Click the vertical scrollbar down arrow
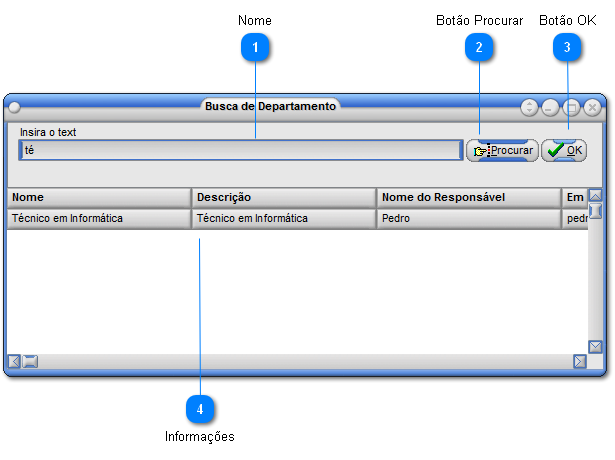Viewport: 615px width, 460px height. (595, 347)
